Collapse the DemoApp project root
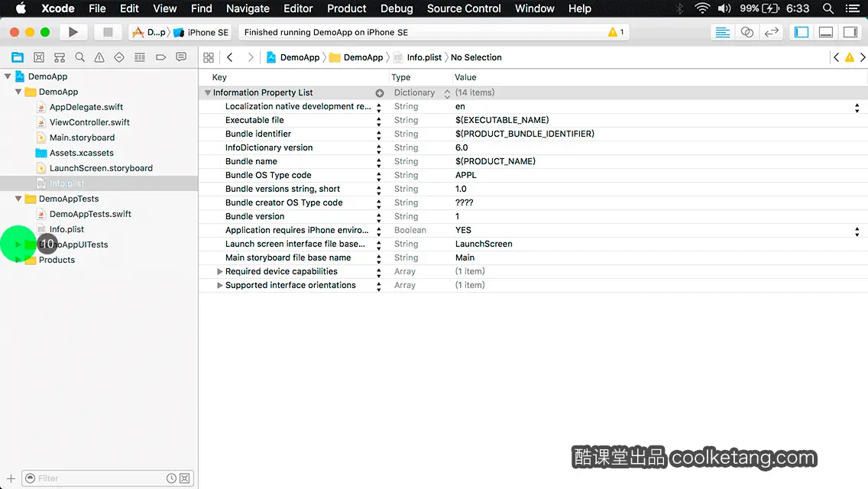 (8, 76)
